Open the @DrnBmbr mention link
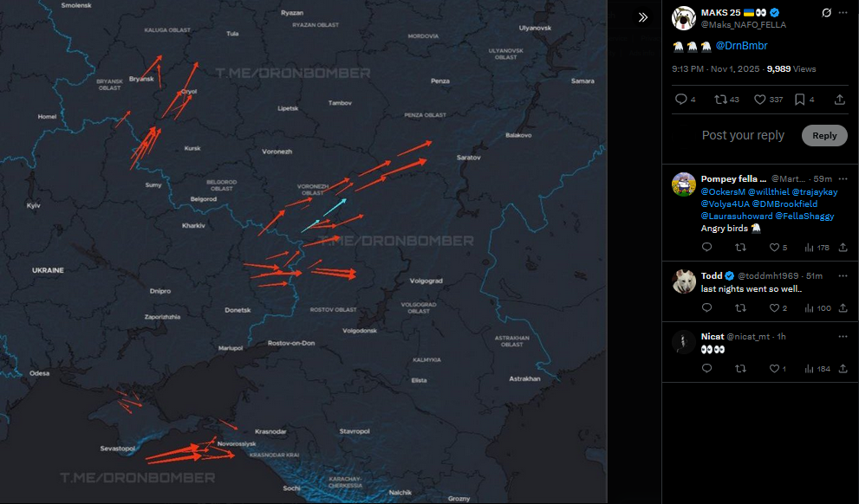This screenshot has width=859, height=504. click(x=741, y=46)
